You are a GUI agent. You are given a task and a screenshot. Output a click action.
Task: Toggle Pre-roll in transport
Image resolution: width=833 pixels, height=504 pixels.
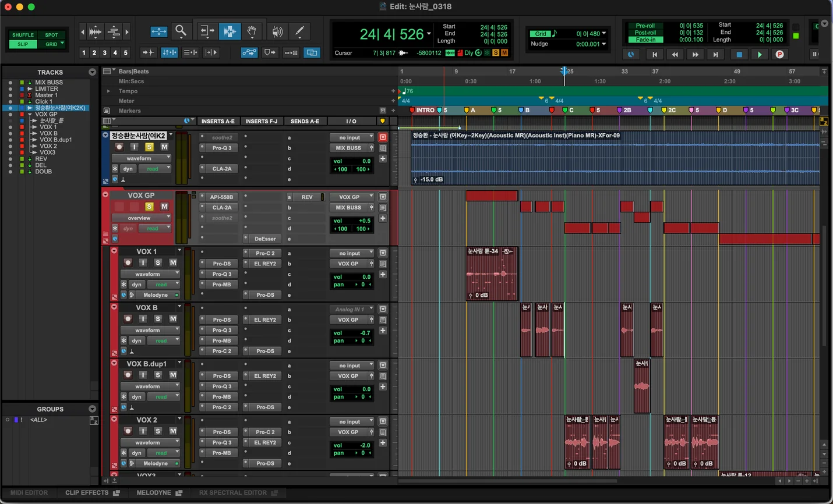point(645,26)
